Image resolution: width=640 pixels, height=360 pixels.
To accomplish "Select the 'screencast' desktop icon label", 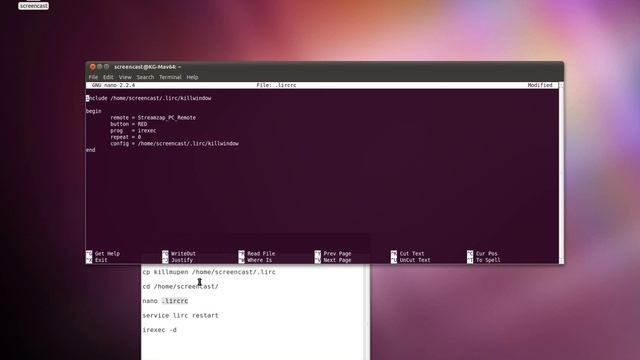I will click(33, 6).
